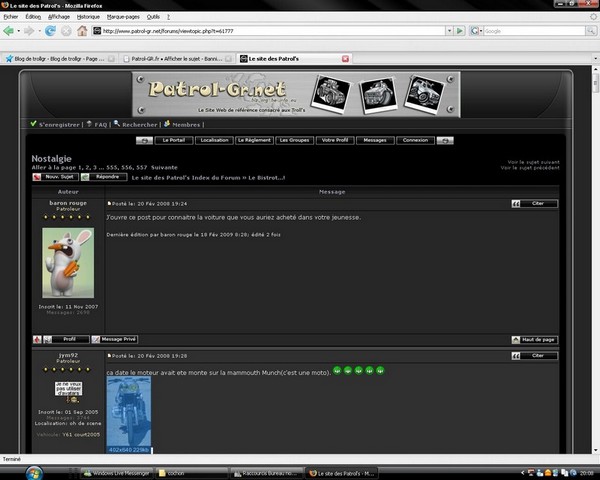This screenshot has height=480, width=600.
Task: Click the S'enregistrer link
Action: click(59, 124)
